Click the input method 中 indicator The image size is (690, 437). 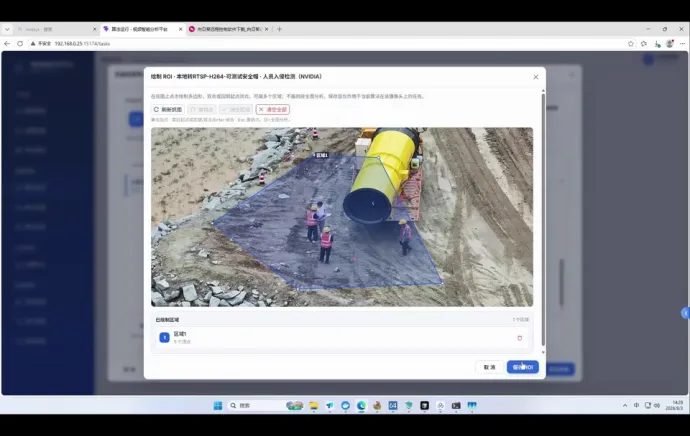pos(636,405)
